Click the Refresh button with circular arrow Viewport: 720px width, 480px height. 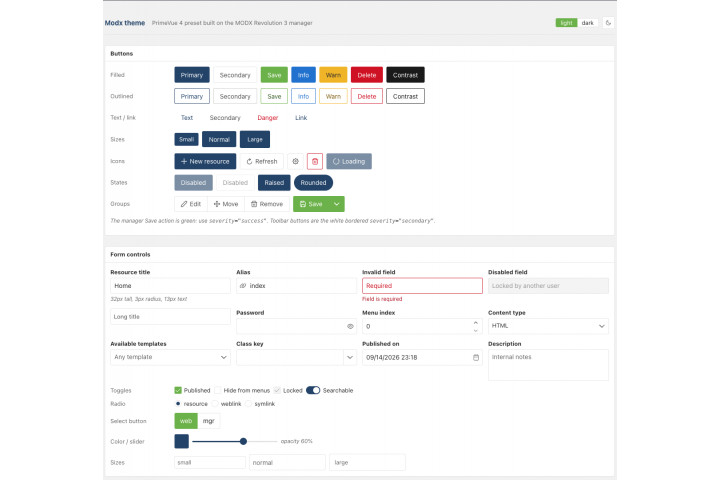click(262, 161)
